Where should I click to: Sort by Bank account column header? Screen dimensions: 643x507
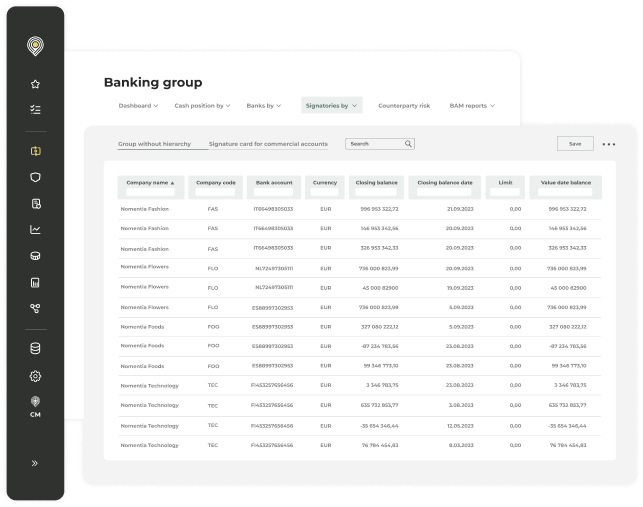274,183
